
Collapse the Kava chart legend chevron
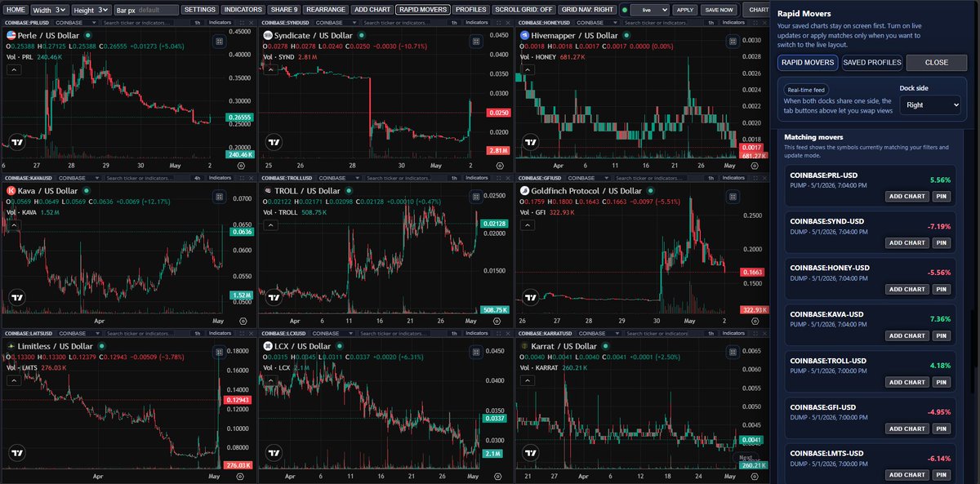(x=13, y=225)
